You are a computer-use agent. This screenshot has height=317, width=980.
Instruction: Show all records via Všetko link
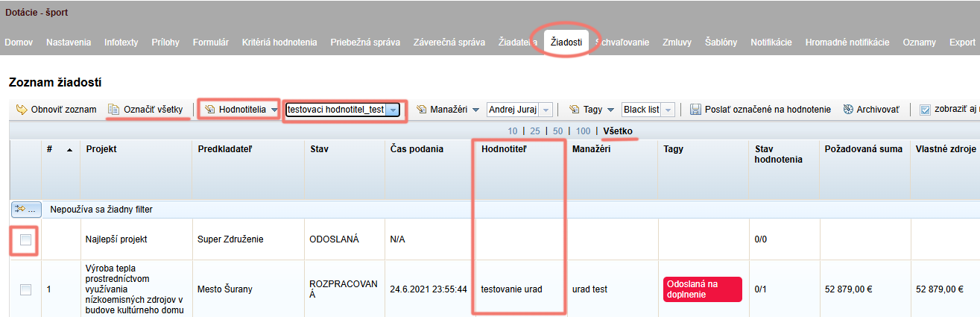coord(619,131)
